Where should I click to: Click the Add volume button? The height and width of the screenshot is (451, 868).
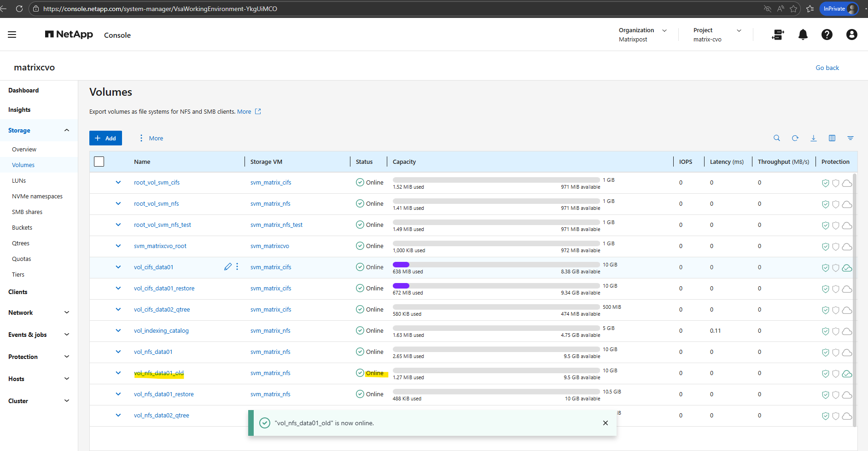105,138
